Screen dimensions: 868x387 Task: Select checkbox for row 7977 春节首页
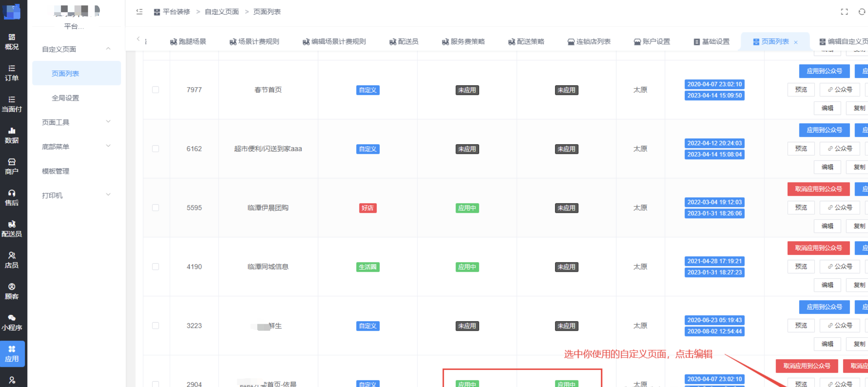155,89
